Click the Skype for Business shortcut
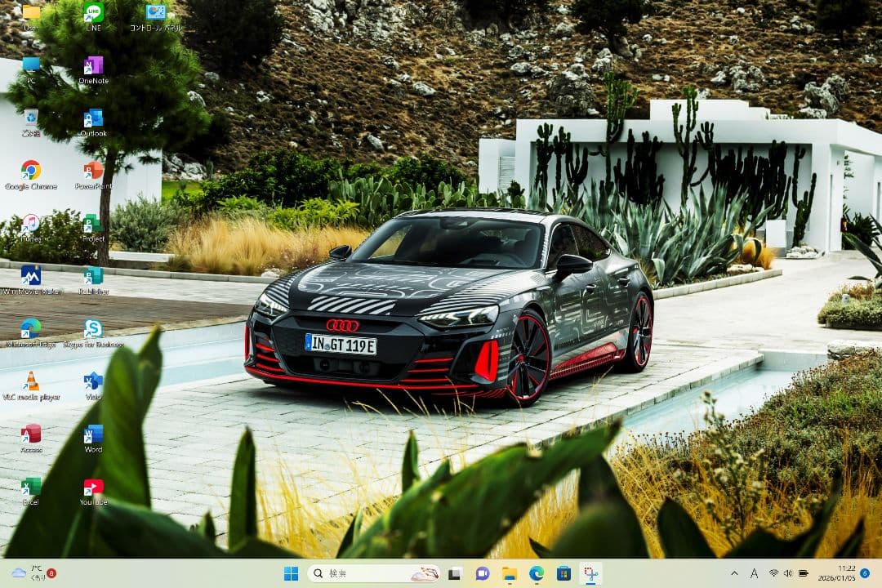 click(x=93, y=329)
